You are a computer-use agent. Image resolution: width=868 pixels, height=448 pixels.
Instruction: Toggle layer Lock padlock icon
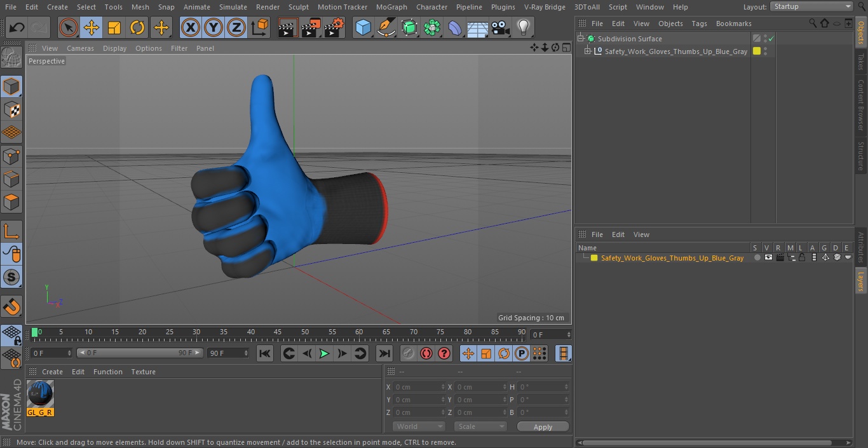pos(803,258)
